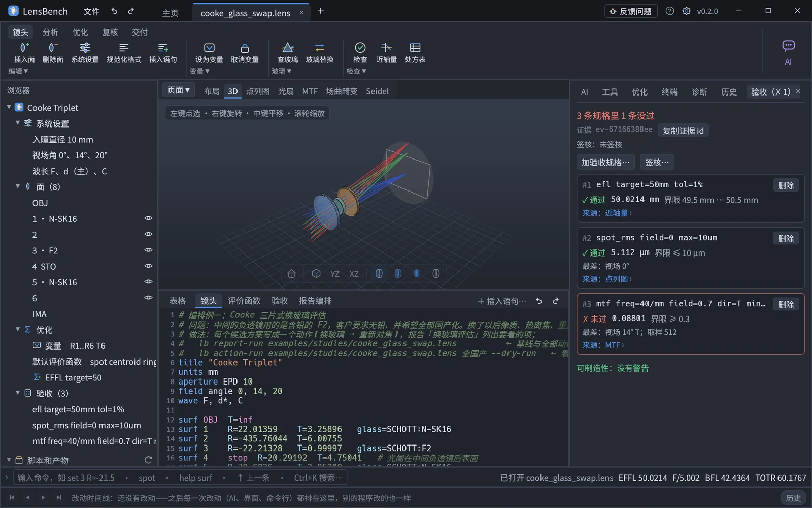Delete spec #3 mtf with 删除 button

[786, 304]
